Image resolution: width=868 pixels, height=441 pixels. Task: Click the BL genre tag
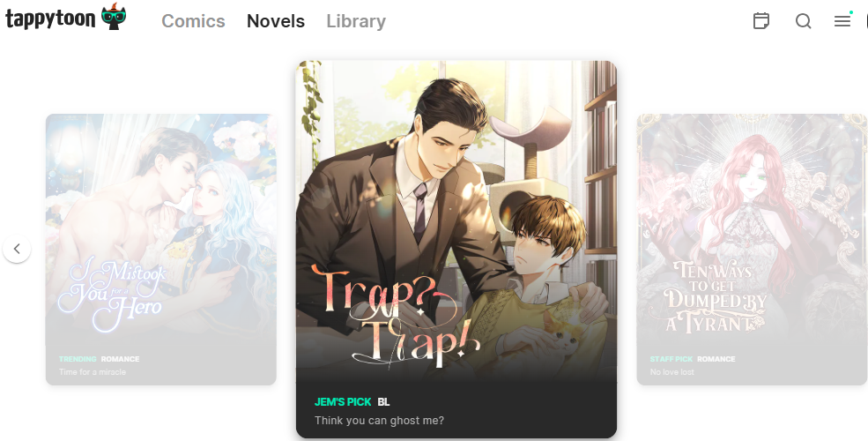click(383, 402)
